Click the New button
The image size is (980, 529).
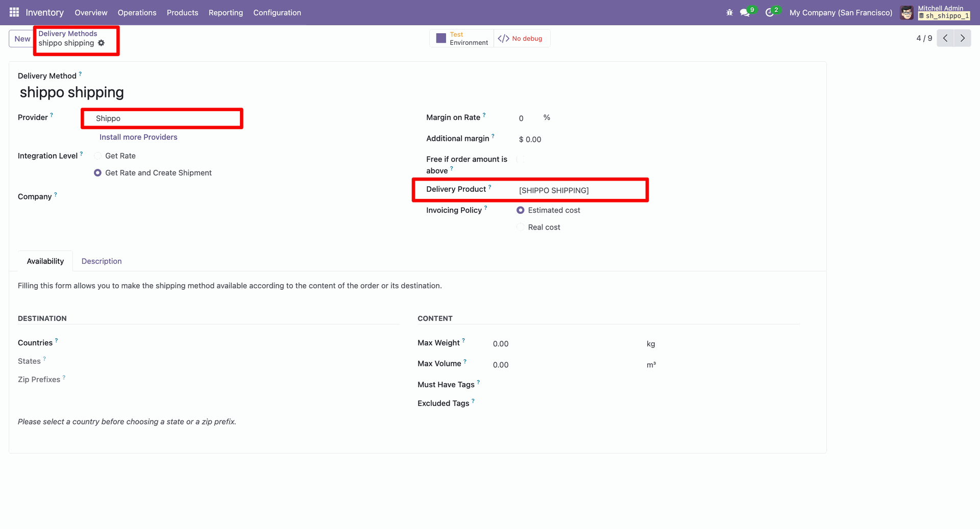tap(22, 39)
